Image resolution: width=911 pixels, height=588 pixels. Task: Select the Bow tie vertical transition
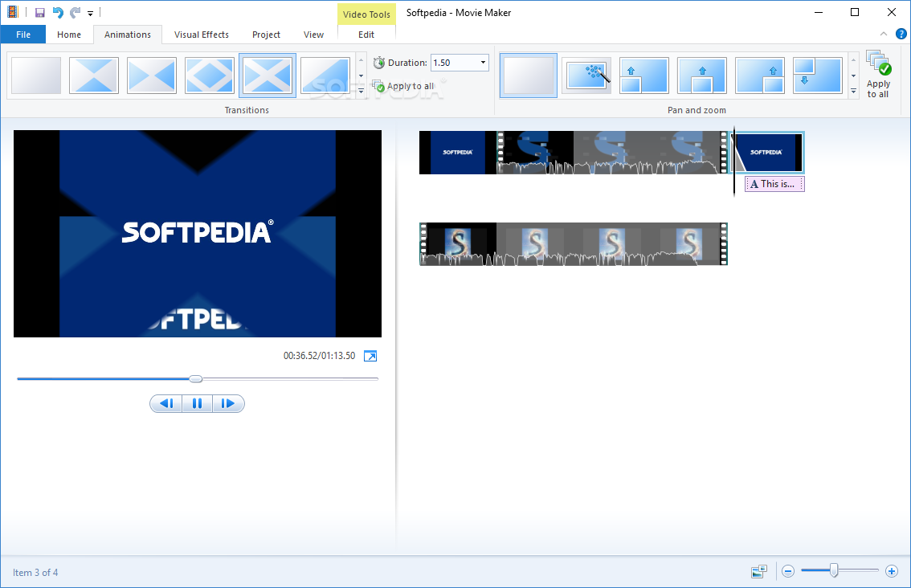tap(93, 76)
